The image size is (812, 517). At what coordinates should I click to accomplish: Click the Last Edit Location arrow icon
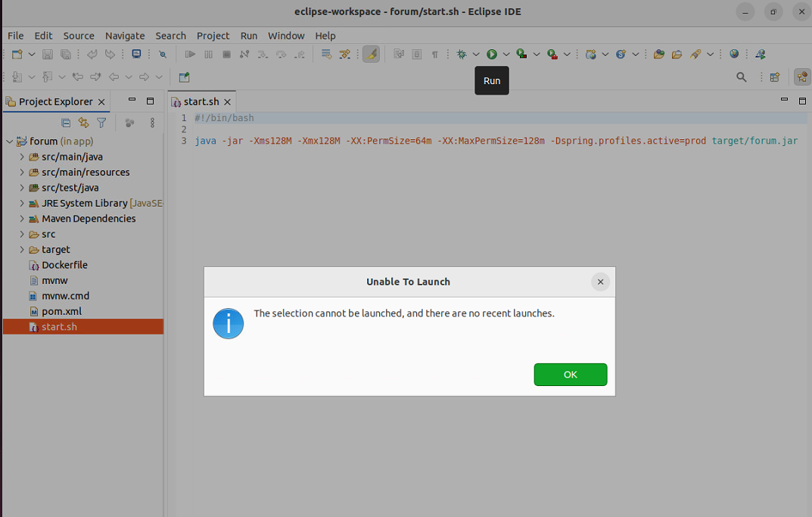78,77
